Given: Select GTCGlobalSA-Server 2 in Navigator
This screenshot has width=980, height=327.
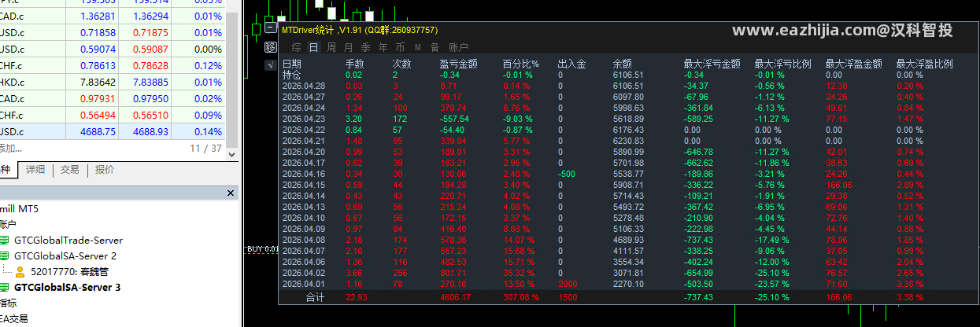Looking at the screenshot, I should [65, 256].
